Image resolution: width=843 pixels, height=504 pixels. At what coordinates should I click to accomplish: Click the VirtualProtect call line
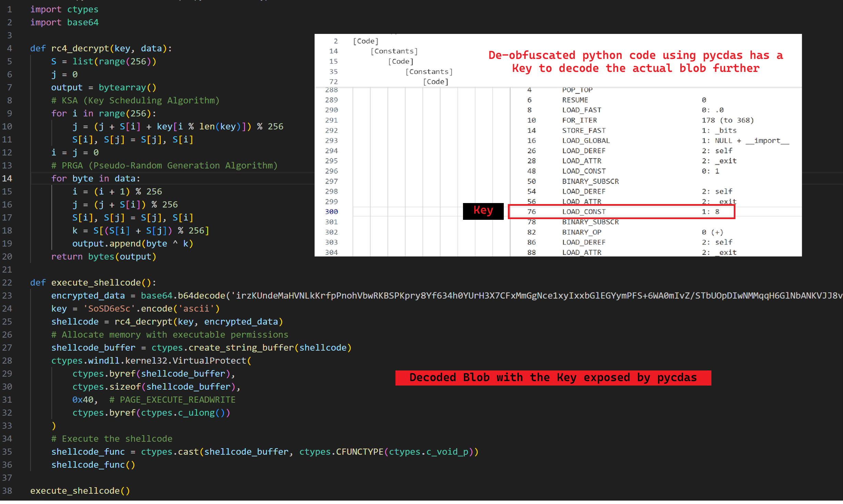[x=151, y=361]
